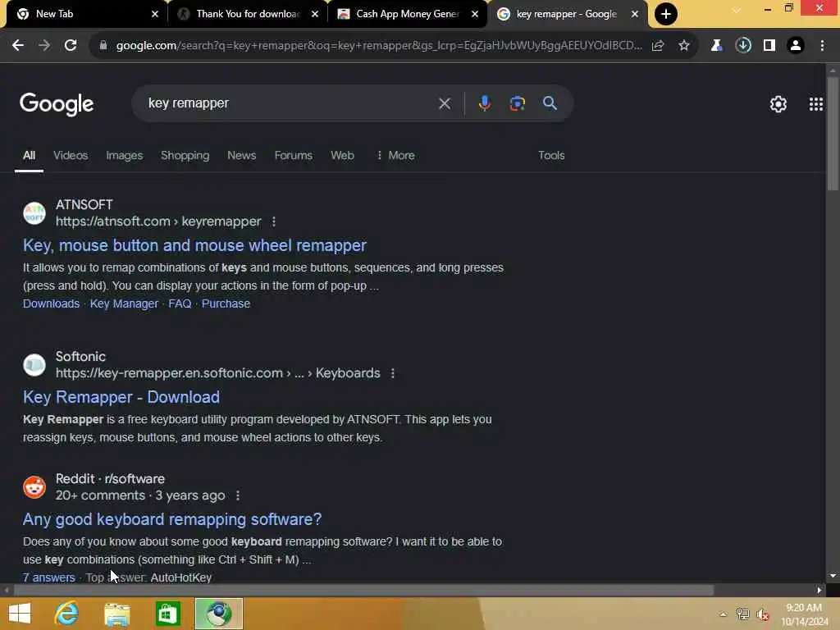Open options for Reddit result
840x630 pixels.
click(238, 495)
